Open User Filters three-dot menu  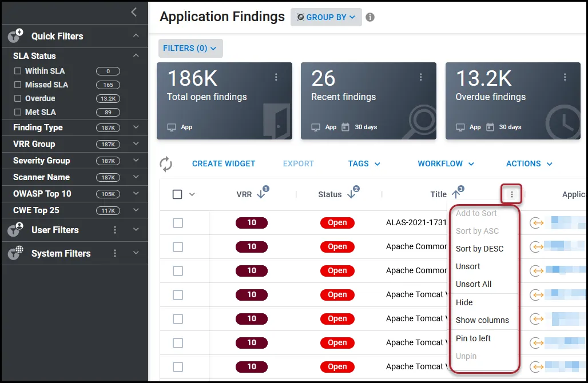[115, 230]
